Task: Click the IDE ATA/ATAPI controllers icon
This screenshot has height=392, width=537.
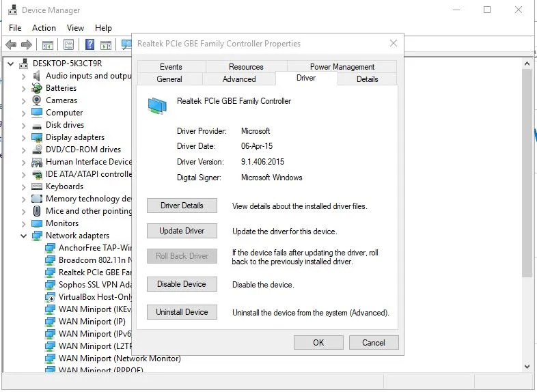Action: 37,174
